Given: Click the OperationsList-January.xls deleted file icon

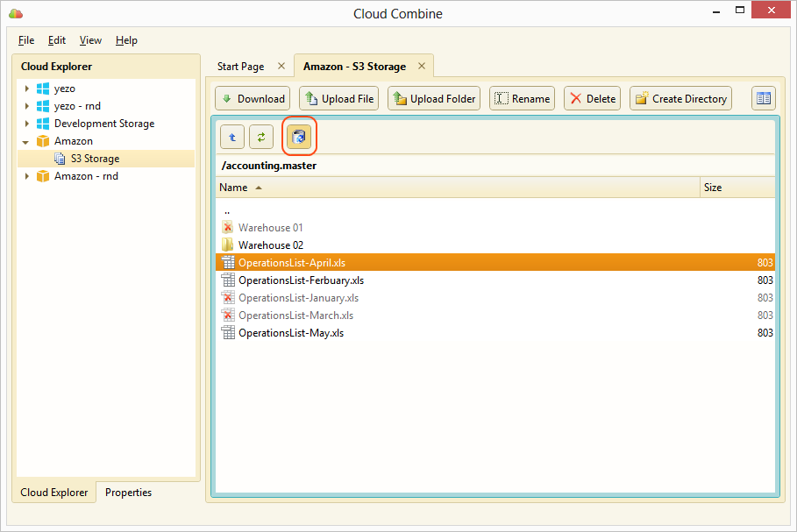Looking at the screenshot, I should 228,298.
